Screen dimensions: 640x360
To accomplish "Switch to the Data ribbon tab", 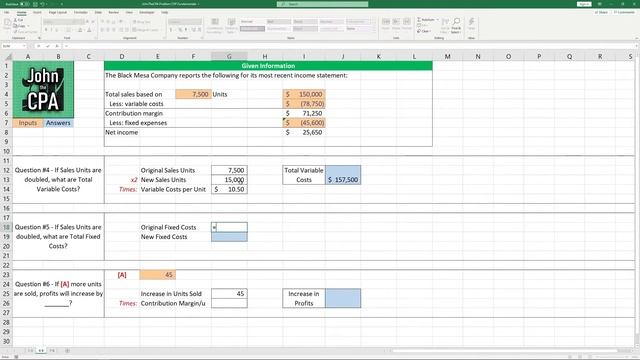I will click(98, 13).
